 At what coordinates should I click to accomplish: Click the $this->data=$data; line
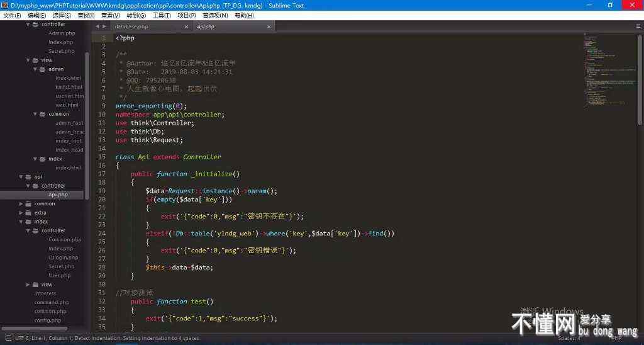point(179,268)
